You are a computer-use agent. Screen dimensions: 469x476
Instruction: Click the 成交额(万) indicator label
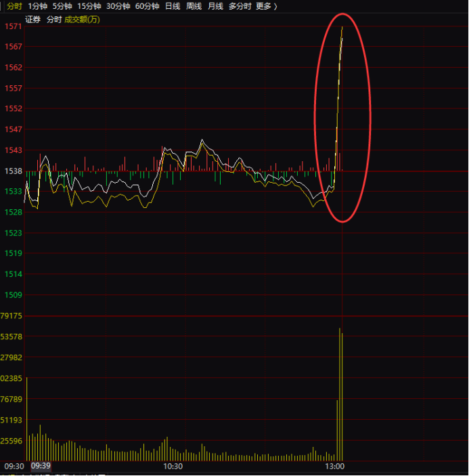pos(82,20)
